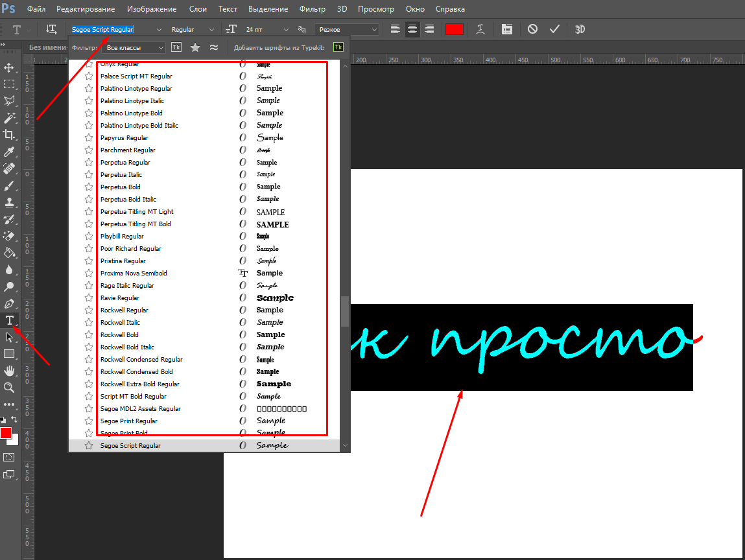This screenshot has width=745, height=560.
Task: Swap foreground and background colors
Action: point(14,419)
